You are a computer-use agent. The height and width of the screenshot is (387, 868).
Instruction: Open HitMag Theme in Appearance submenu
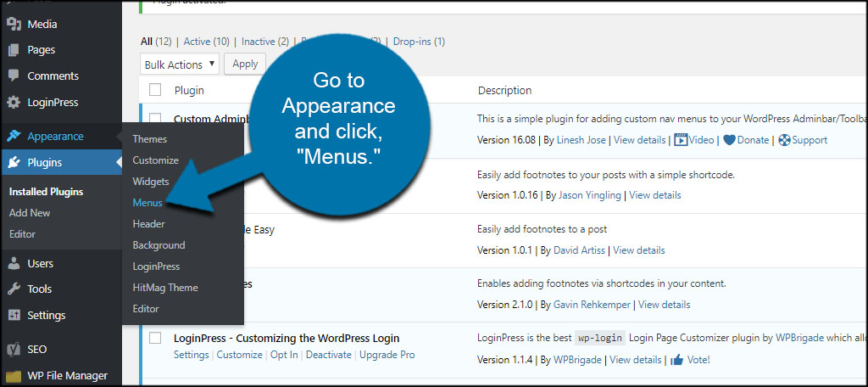[165, 288]
